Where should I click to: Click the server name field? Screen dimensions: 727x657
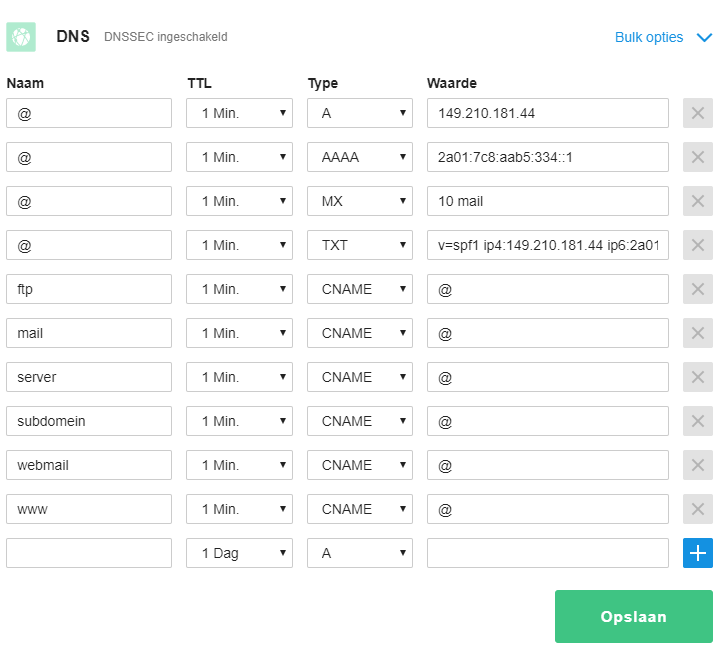89,377
